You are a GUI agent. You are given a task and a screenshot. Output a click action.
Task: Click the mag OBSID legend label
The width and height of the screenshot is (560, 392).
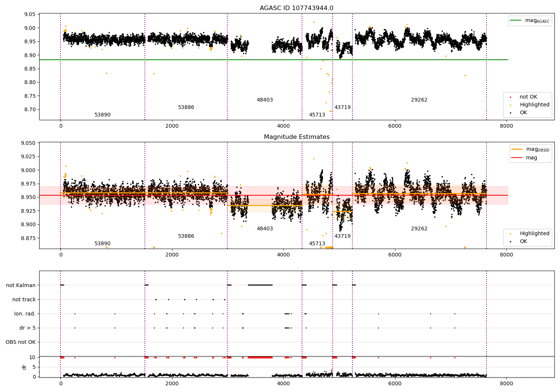tap(538, 149)
